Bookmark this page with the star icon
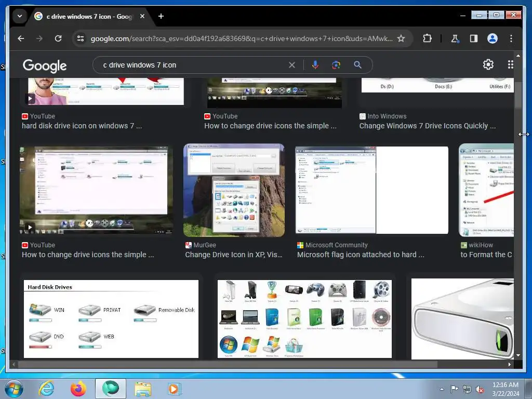 (x=401, y=38)
